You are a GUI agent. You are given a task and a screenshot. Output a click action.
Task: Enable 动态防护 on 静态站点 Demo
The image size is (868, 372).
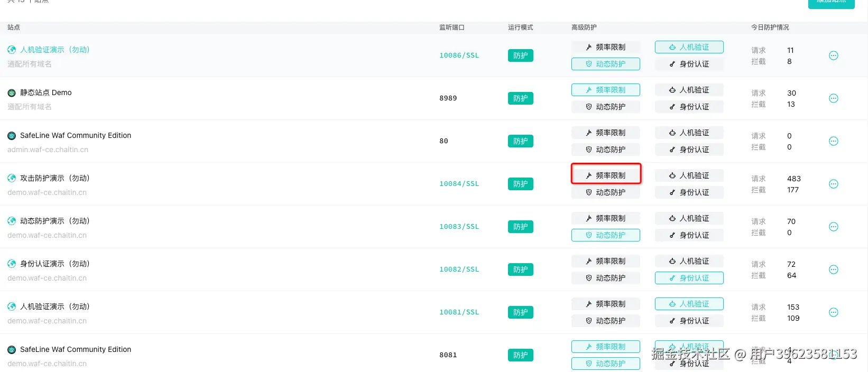606,107
